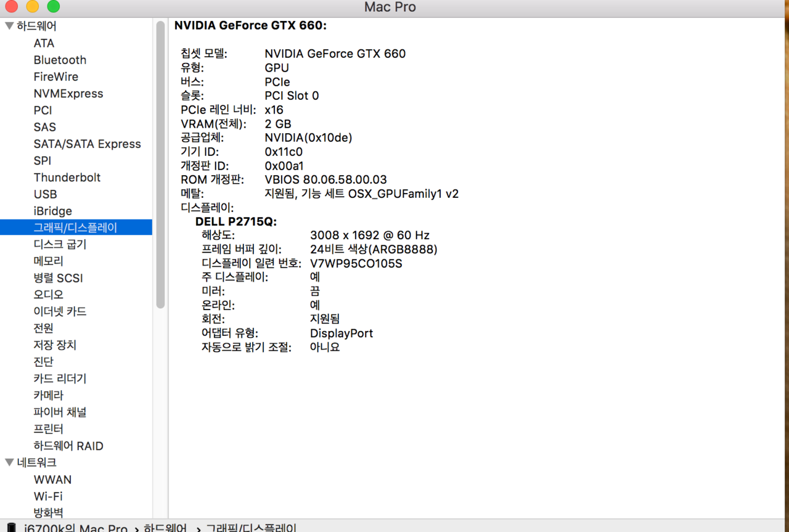Select SPI in the sidebar

coord(43,160)
